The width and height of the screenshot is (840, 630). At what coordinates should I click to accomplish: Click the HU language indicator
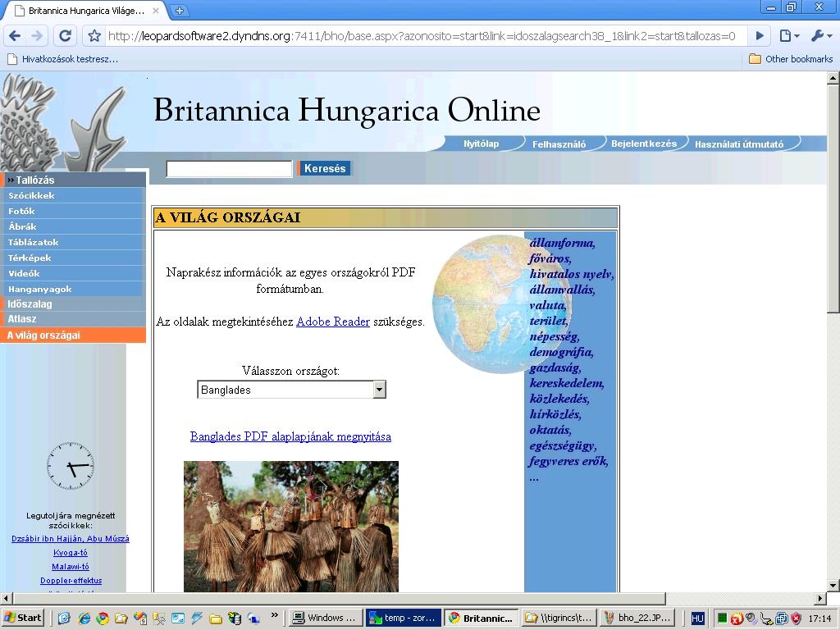pos(697,619)
